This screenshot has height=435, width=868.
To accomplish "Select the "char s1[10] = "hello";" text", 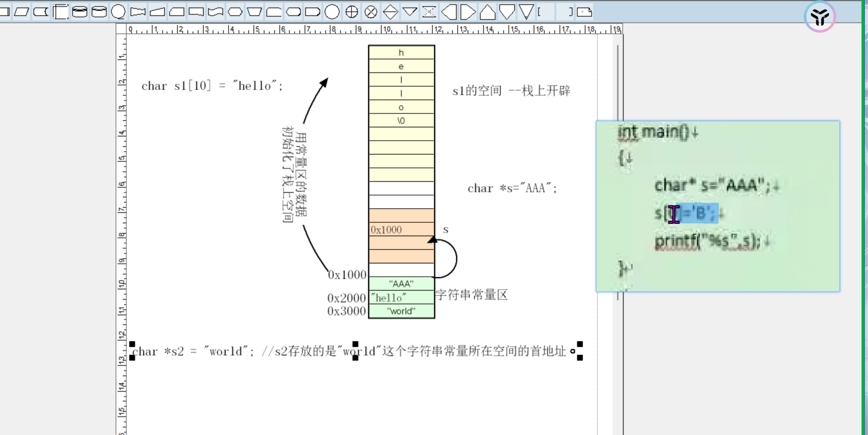I will (212, 86).
